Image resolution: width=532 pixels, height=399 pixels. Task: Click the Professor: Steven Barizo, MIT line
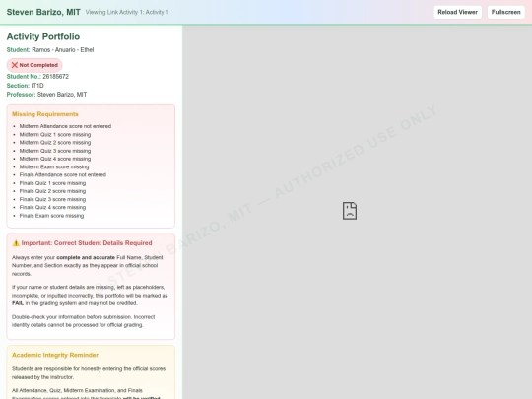[x=47, y=95]
